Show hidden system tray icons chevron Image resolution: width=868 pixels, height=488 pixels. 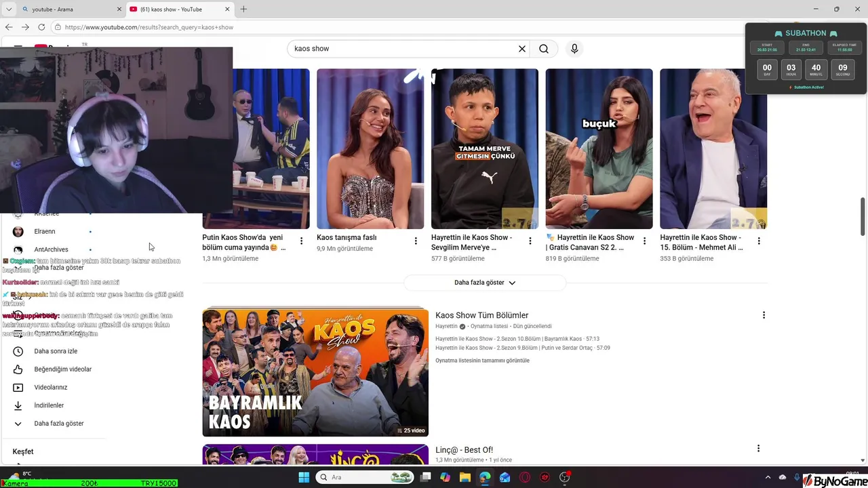click(x=768, y=477)
